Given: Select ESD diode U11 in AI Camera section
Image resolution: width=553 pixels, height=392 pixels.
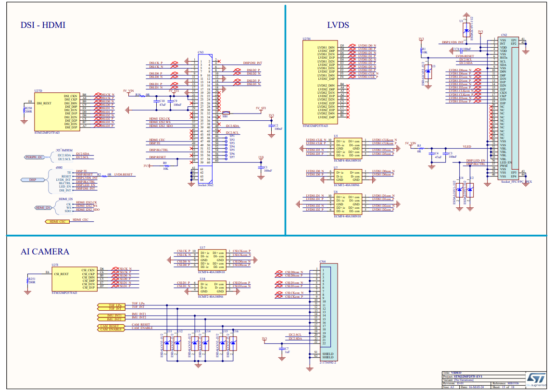Looking at the screenshot, I should pyautogui.click(x=167, y=343).
